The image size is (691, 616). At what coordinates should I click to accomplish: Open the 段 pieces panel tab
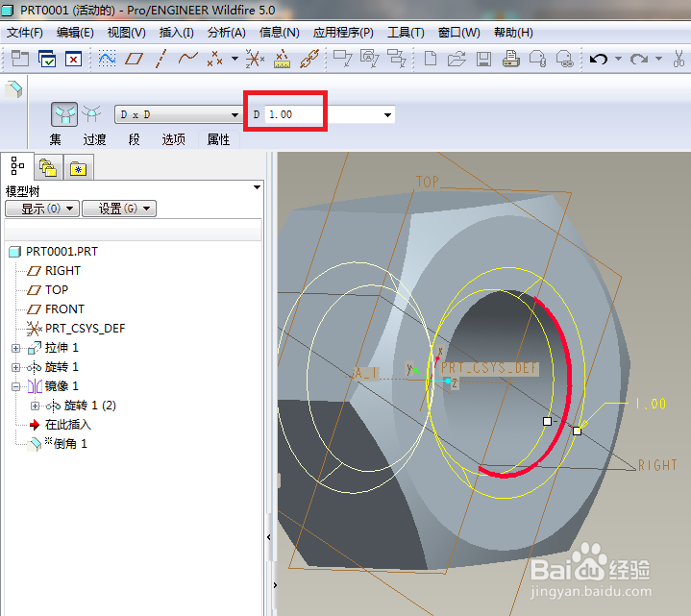coord(134,139)
